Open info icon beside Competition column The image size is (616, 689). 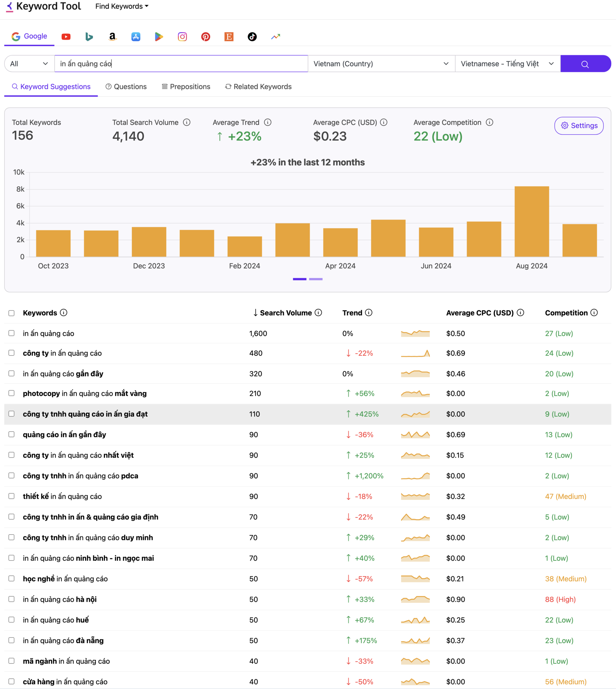[x=594, y=312]
